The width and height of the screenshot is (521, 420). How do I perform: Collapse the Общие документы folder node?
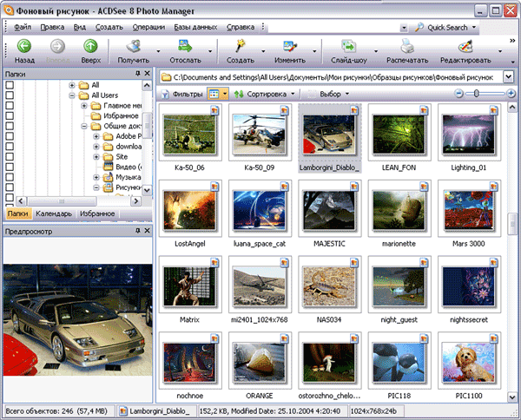[x=84, y=126]
